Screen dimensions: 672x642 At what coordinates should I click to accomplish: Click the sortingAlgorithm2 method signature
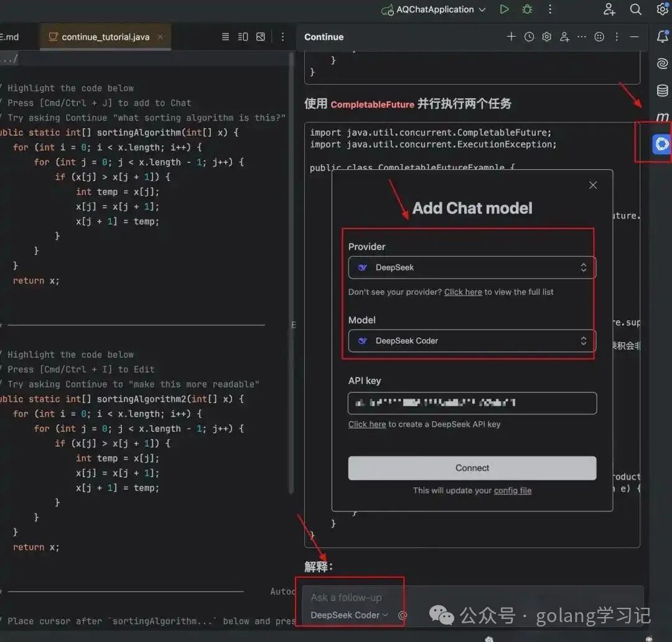[122, 399]
